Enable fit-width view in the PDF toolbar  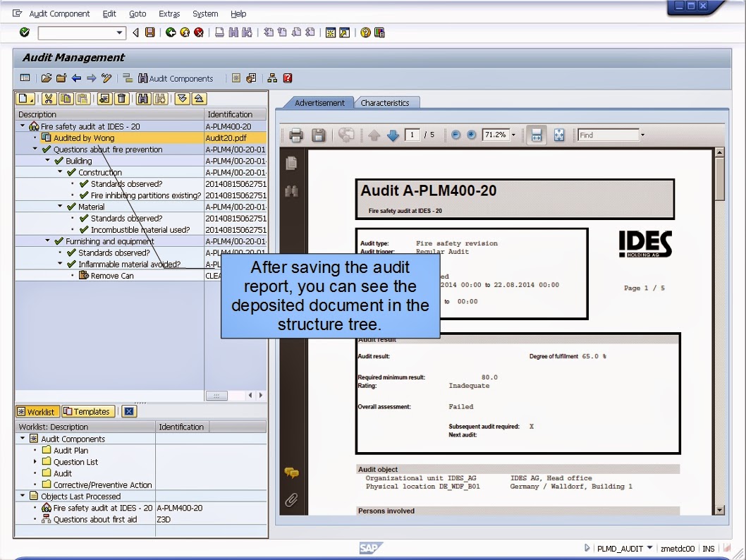[x=537, y=135]
